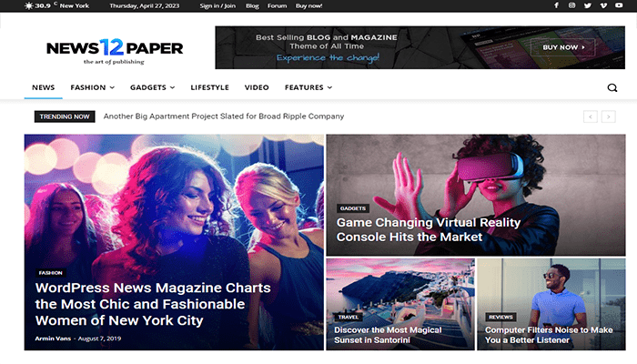
Task: Open the Vimeo social icon
Action: (603, 5)
